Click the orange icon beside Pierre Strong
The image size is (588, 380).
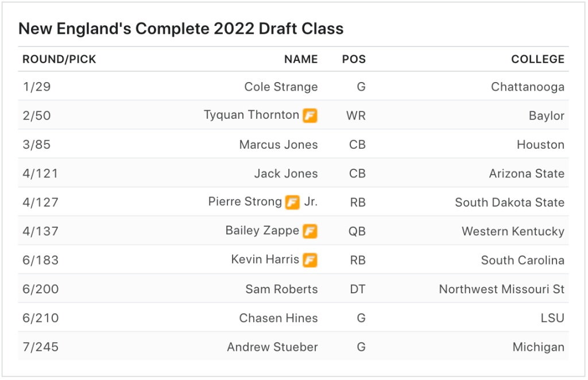(x=292, y=202)
